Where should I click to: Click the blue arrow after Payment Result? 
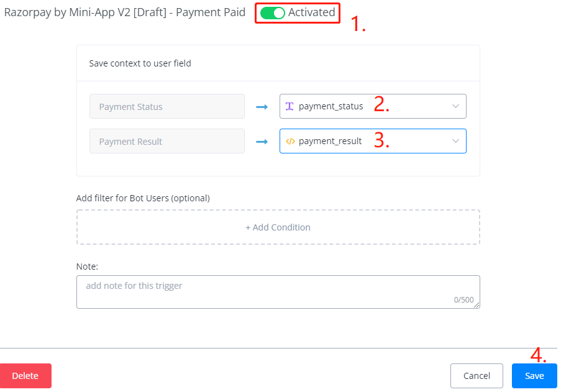262,142
